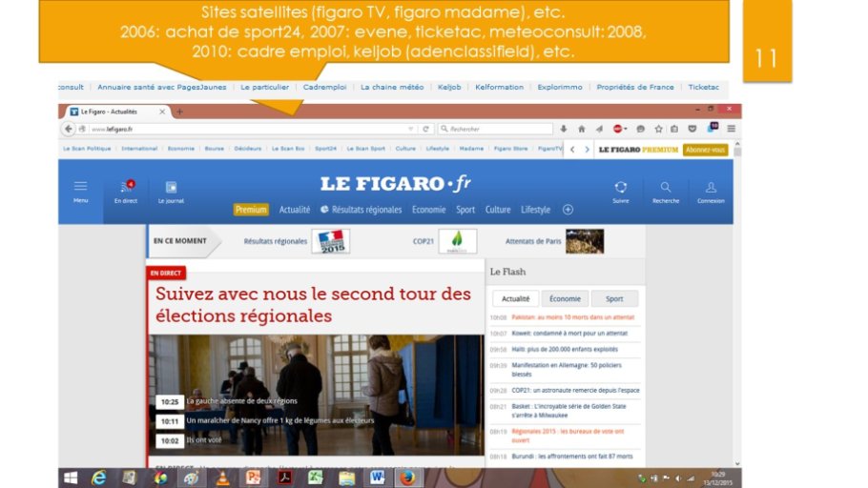The image size is (868, 488).
Task: Launch Internet Explorer from taskbar
Action: (x=98, y=478)
